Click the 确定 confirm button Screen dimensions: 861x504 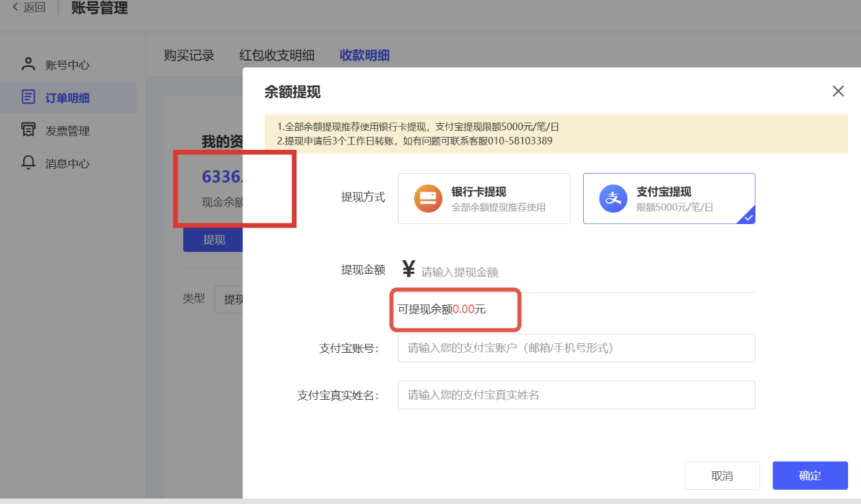809,475
